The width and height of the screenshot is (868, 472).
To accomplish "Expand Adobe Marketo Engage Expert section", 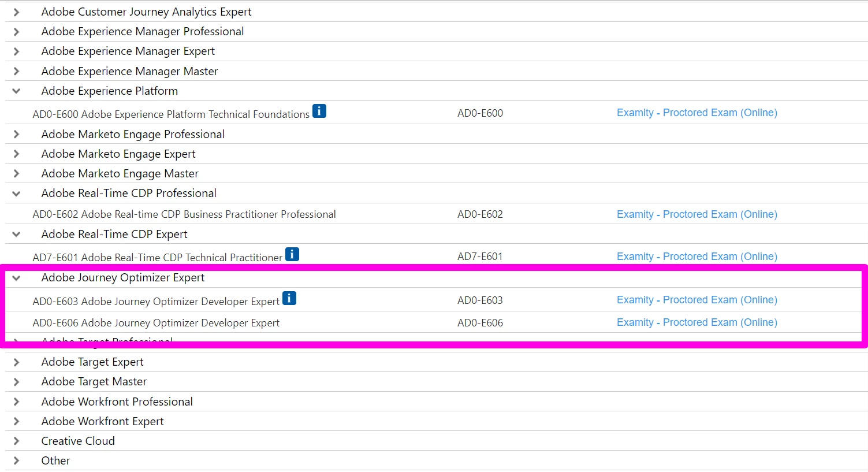I will point(16,154).
